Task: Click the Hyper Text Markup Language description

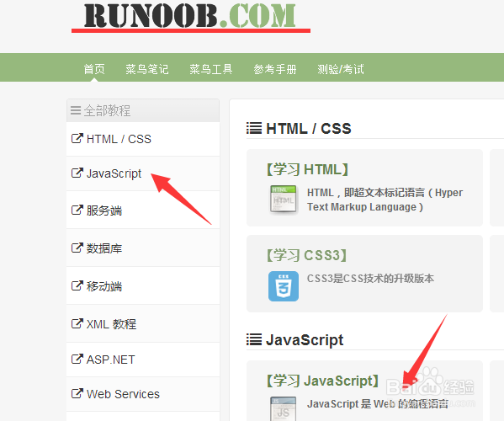Action: pyautogui.click(x=385, y=200)
